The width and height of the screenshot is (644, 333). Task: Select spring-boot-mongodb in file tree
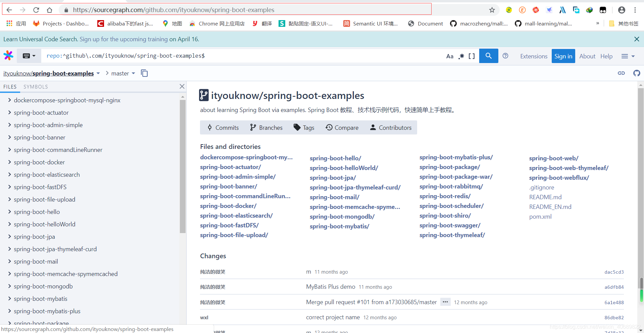tap(43, 286)
